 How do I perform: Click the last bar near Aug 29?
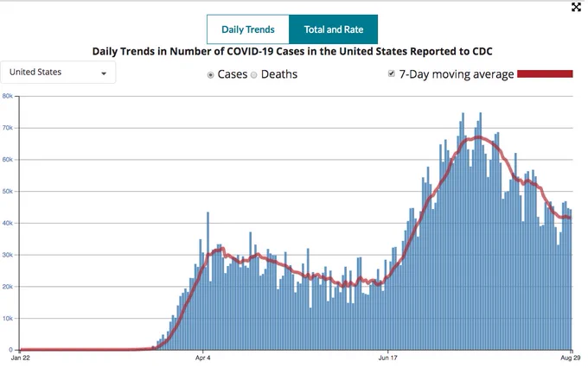[x=571, y=280]
